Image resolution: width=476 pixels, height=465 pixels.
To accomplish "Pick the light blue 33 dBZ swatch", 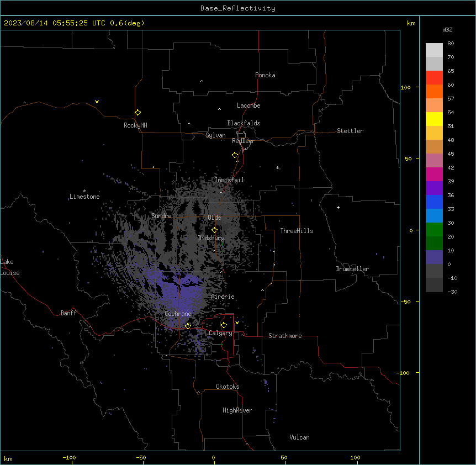I will (x=434, y=216).
